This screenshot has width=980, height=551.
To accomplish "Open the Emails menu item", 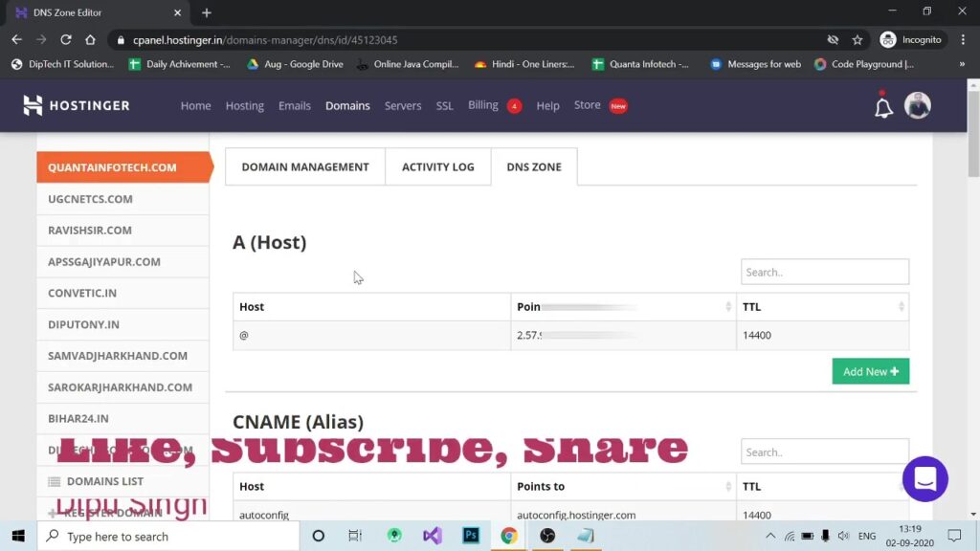I will (295, 105).
